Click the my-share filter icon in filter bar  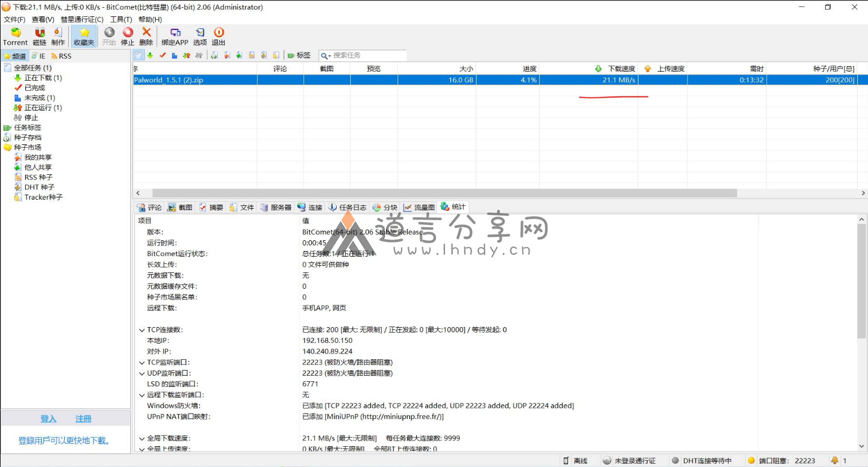(x=227, y=55)
